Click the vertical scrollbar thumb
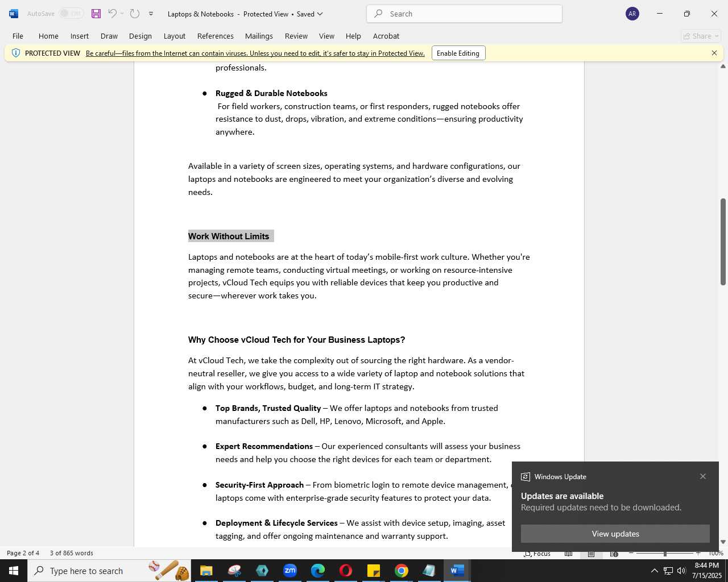This screenshot has height=582, width=728. (x=723, y=242)
